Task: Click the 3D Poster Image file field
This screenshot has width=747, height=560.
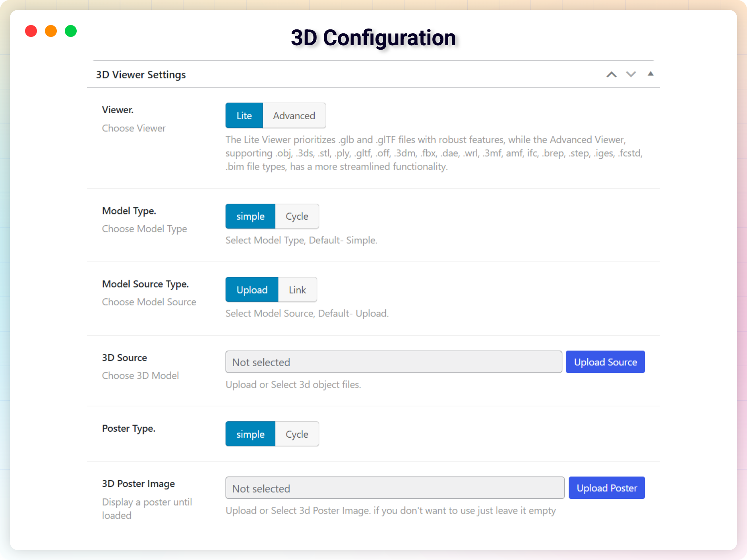Action: (x=395, y=488)
